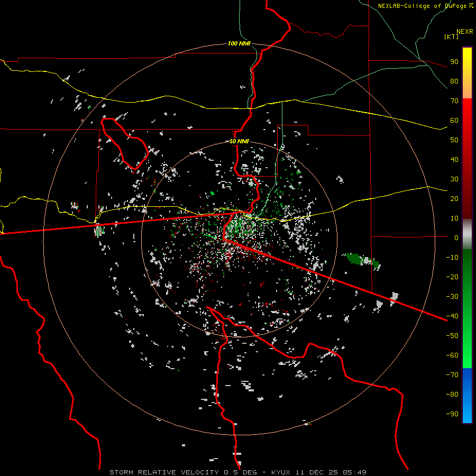Image resolution: width=476 pixels, height=476 pixels.
Task: Click the -80 value on velocity scale
Action: pos(452,395)
